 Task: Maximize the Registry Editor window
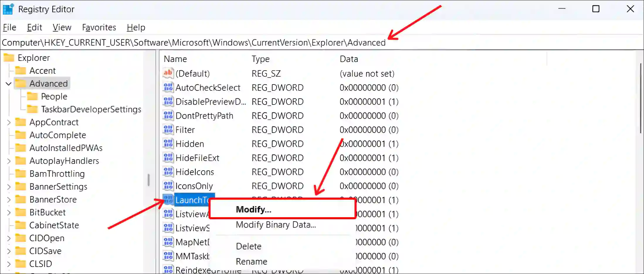pyautogui.click(x=596, y=9)
